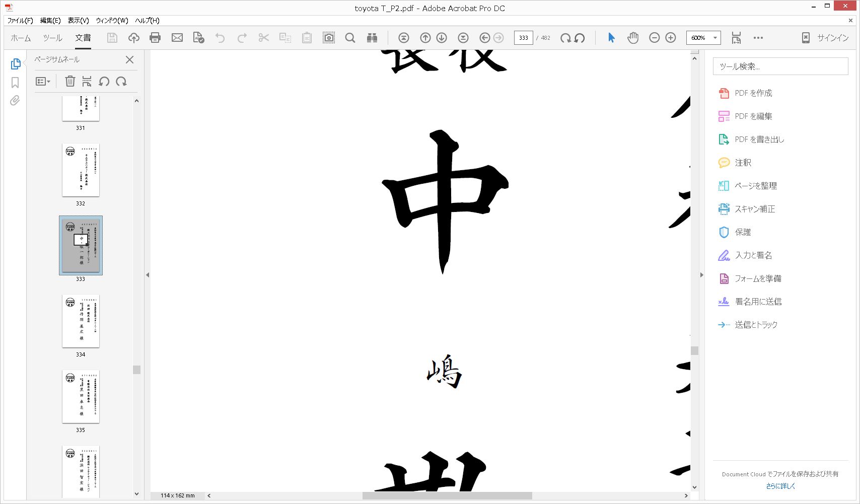860x504 pixels.
Task: Open 署名用に送信 tool
Action: pos(750,302)
